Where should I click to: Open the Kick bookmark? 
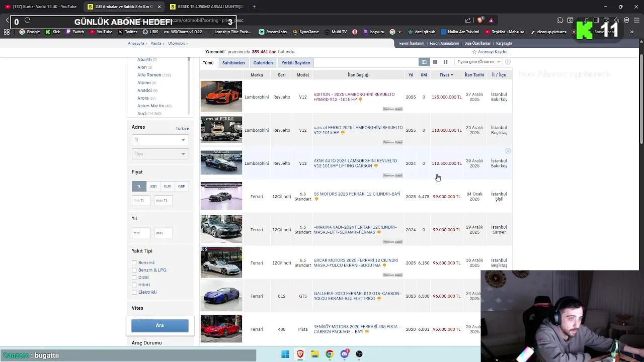pyautogui.click(x=53, y=32)
